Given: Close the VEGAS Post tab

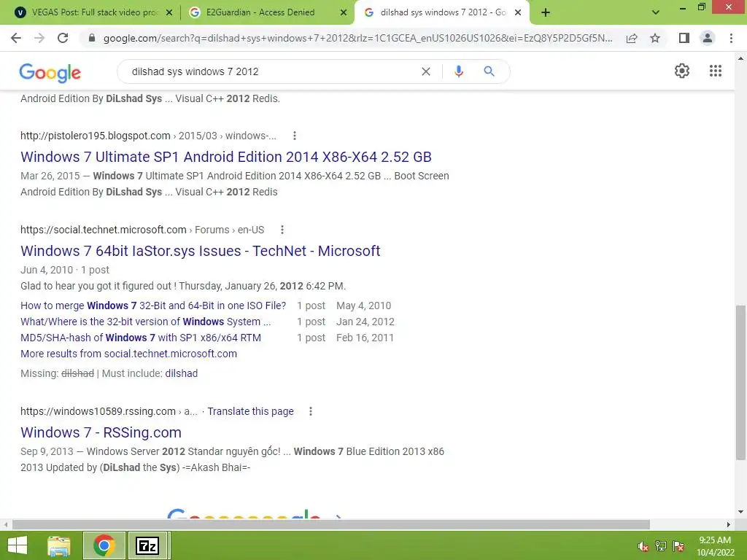Looking at the screenshot, I should [169, 13].
